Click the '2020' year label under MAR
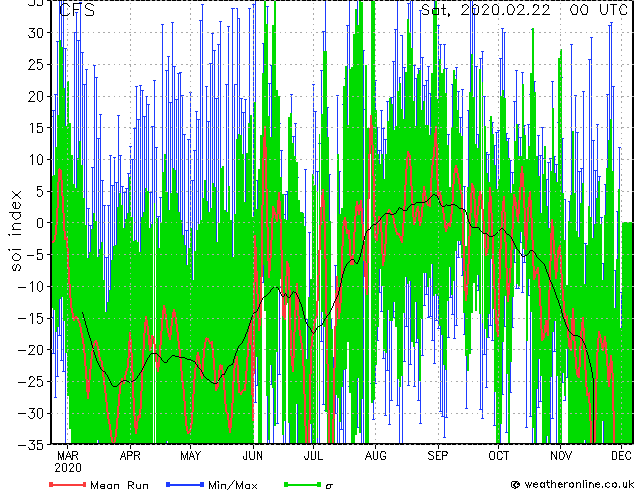This screenshot has height=490, width=634. 68,468
